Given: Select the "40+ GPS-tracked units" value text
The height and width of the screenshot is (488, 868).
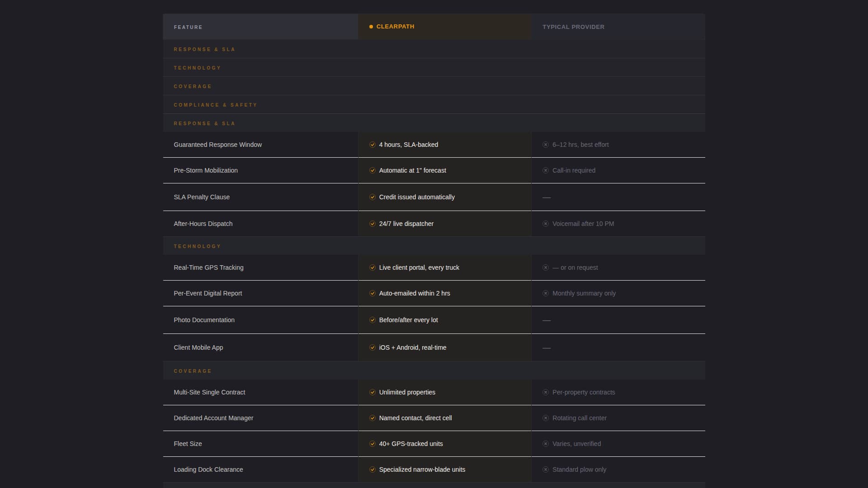Looking at the screenshot, I should click(411, 444).
